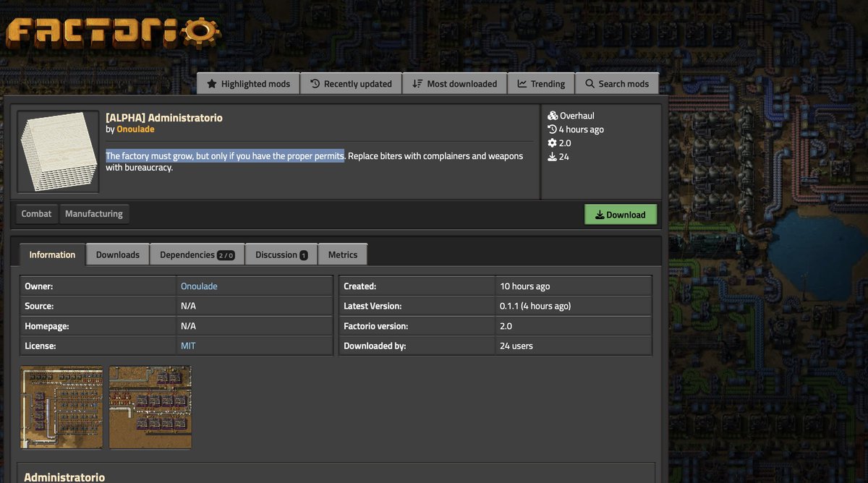Click the Factorio version gear icon
Image resolution: width=868 pixels, height=483 pixels.
tap(553, 143)
